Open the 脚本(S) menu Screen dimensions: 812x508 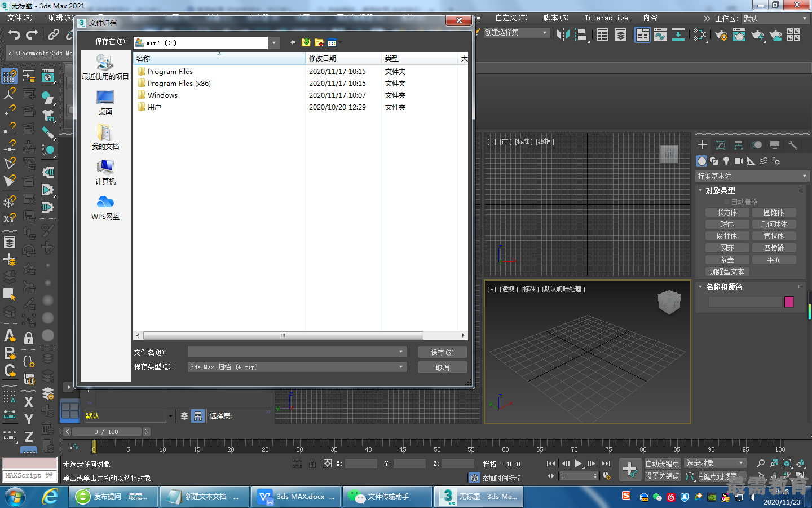pyautogui.click(x=556, y=18)
